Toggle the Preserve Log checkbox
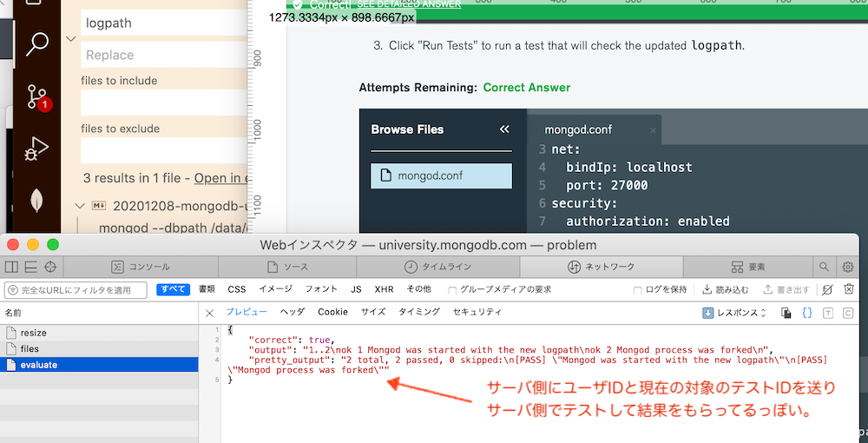The width and height of the screenshot is (868, 443). pos(638,289)
